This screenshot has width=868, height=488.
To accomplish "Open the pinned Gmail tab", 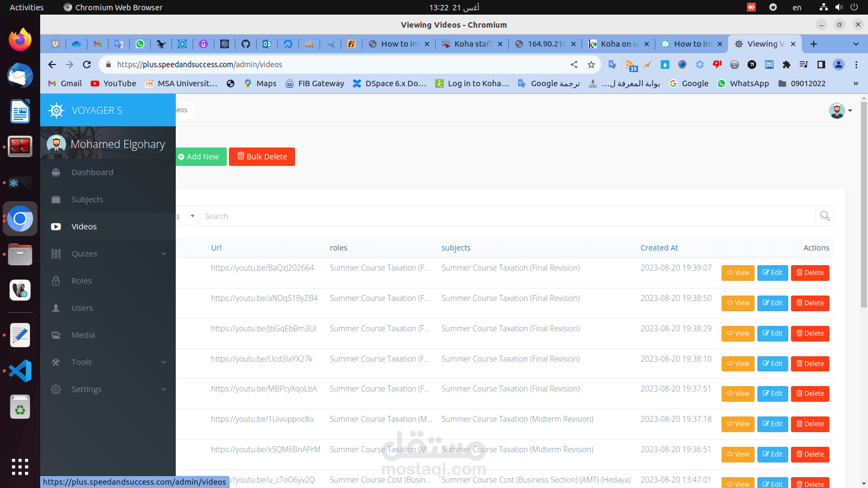I will tap(98, 44).
